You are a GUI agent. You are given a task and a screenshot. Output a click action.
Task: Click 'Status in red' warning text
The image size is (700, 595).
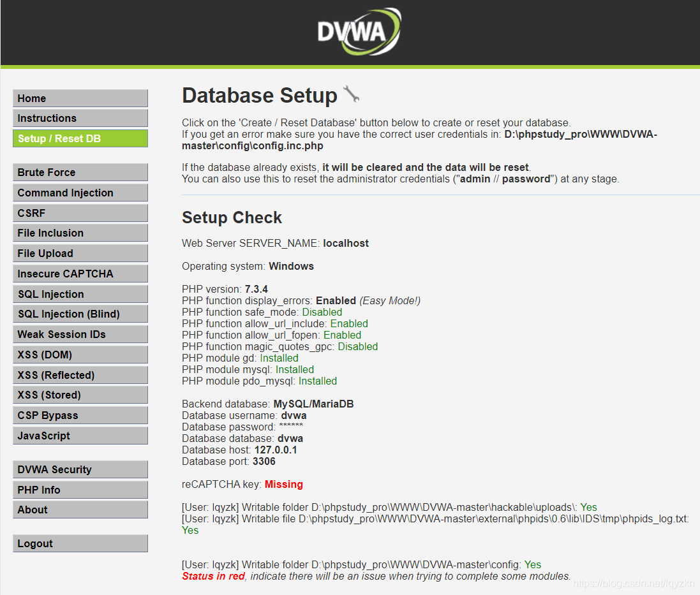pyautogui.click(x=213, y=577)
